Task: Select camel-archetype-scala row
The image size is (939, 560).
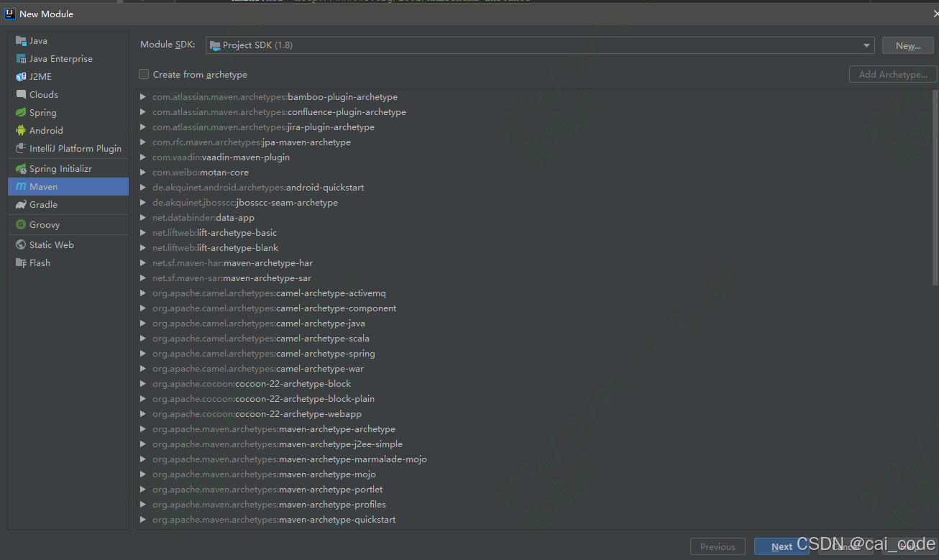Action: 534,339
